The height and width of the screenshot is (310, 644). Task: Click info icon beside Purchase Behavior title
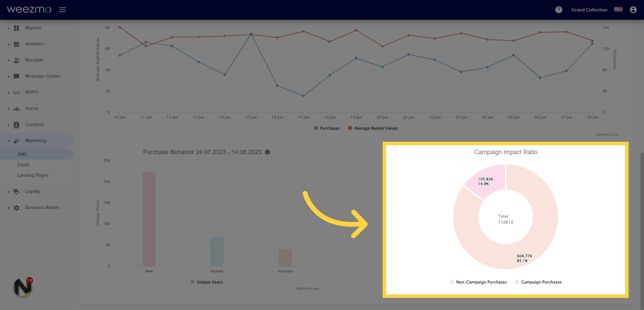tap(267, 152)
